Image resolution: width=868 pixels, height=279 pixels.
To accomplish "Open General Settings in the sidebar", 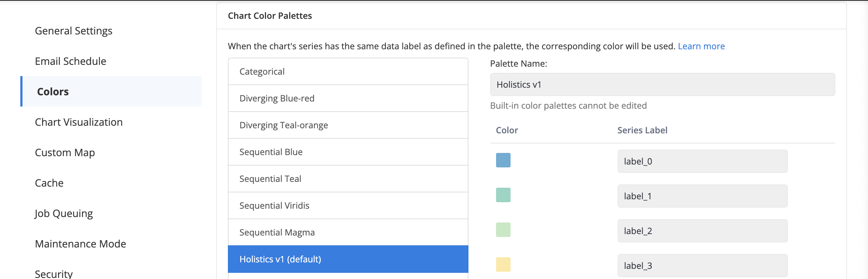I will click(x=74, y=31).
